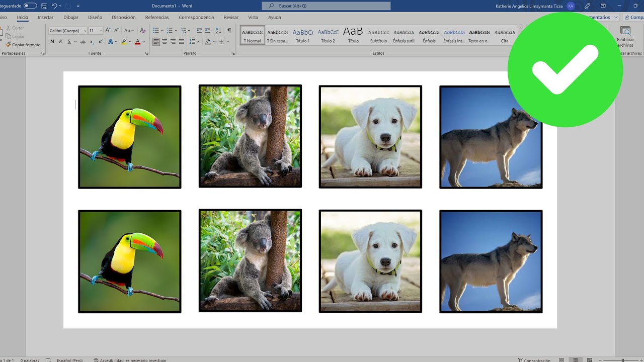Select the top-row toucan image
Screen dimensions: 644x362
pyautogui.click(x=130, y=137)
